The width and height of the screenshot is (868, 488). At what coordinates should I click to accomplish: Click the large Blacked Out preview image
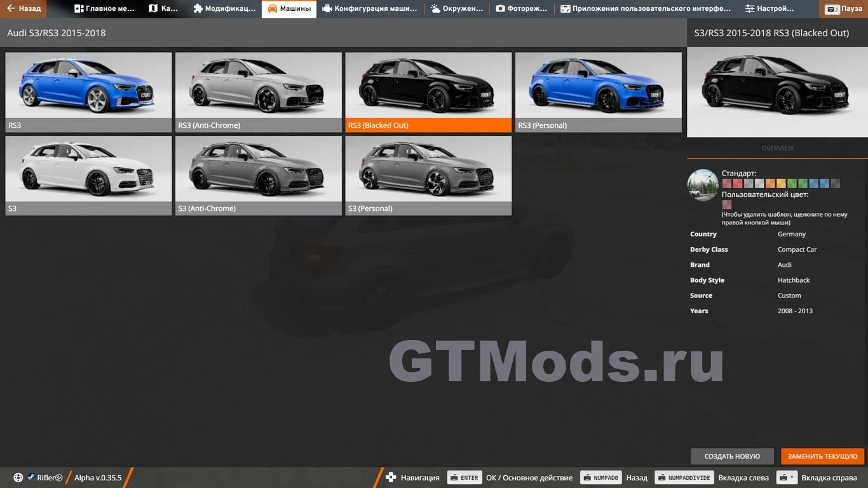[777, 91]
